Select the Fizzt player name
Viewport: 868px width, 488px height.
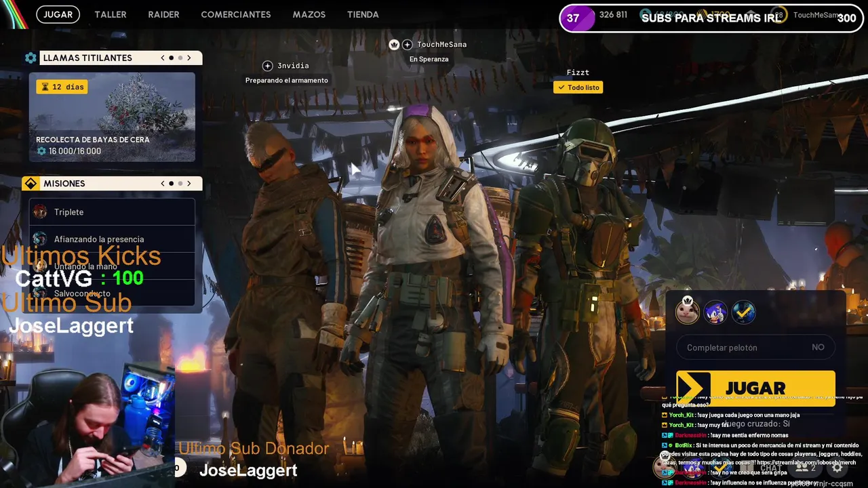click(578, 73)
